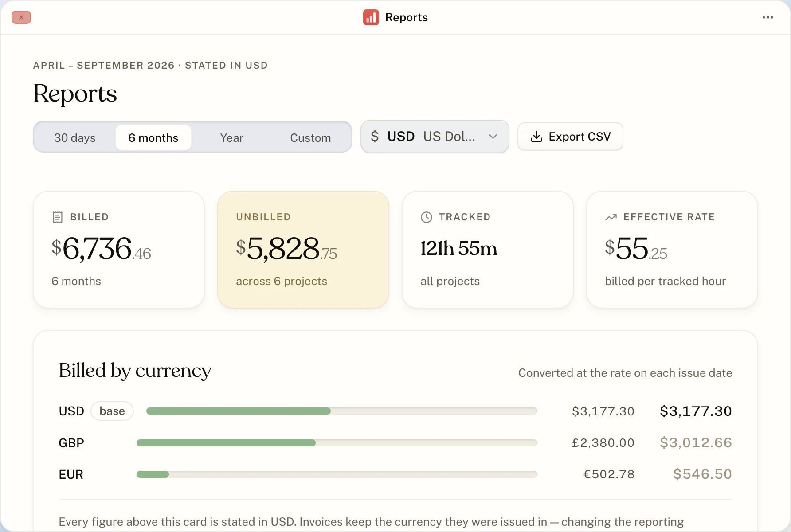The image size is (791, 532).
Task: Open the Unbilled $5,828.75 card
Action: [303, 250]
